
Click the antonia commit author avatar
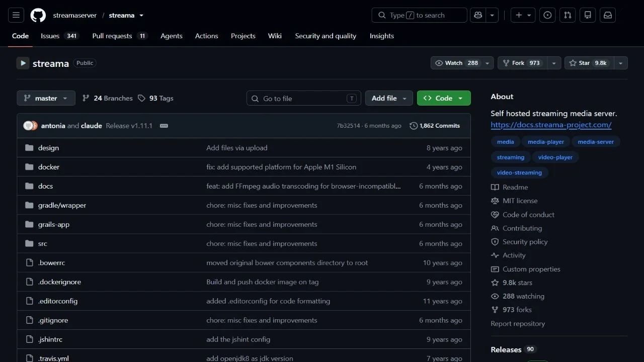coord(28,126)
